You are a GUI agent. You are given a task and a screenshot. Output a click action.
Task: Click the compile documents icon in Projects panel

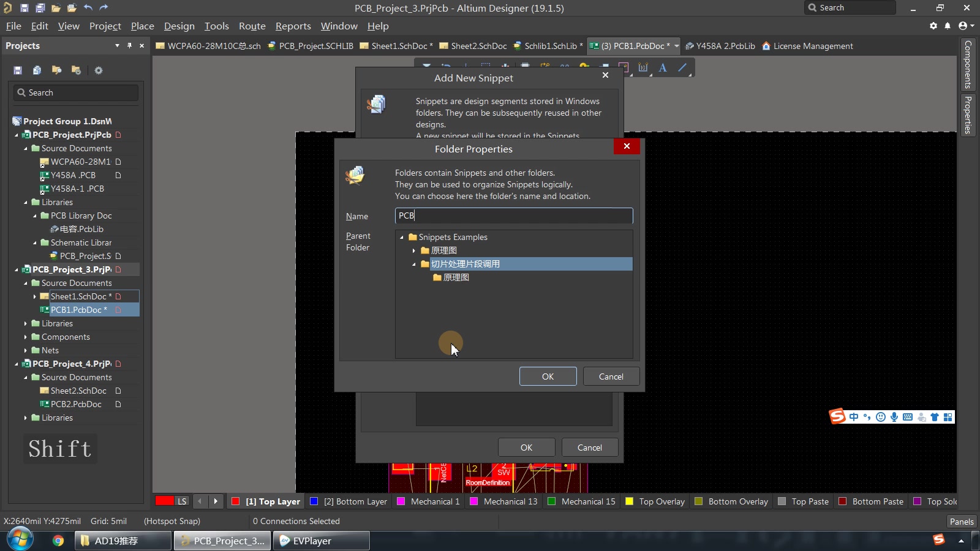click(x=37, y=70)
